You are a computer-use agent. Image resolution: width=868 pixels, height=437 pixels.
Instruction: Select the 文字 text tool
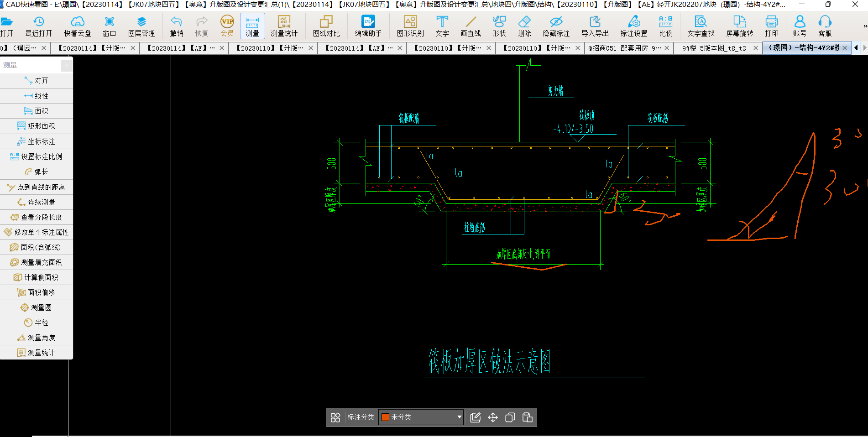coord(442,26)
